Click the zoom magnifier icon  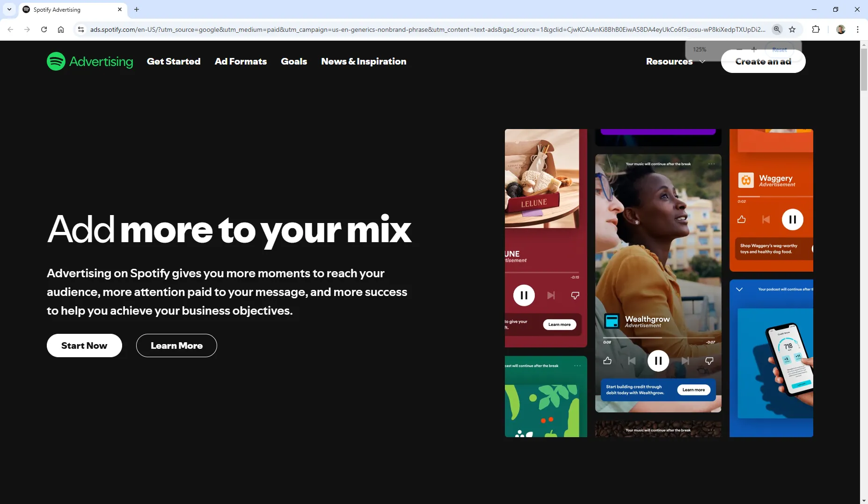777,29
